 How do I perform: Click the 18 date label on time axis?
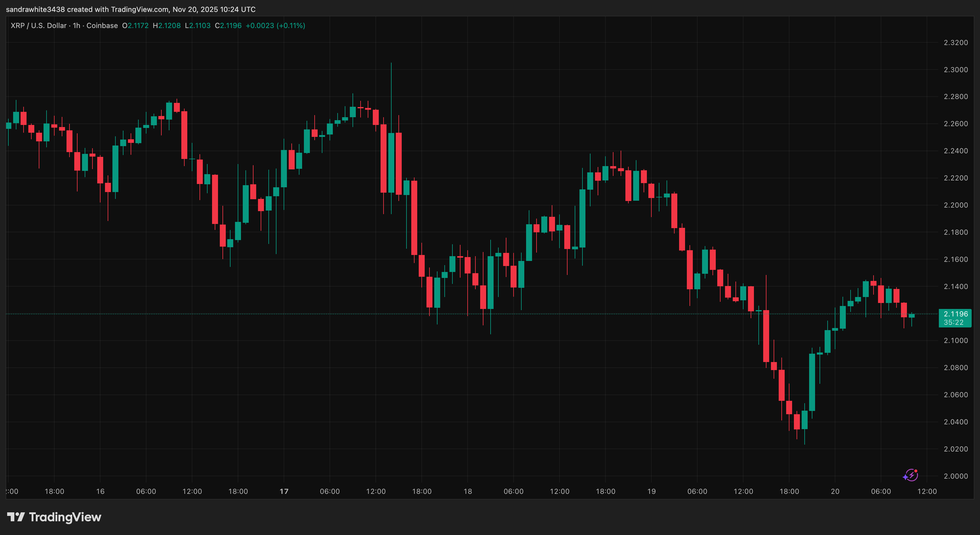pos(468,491)
